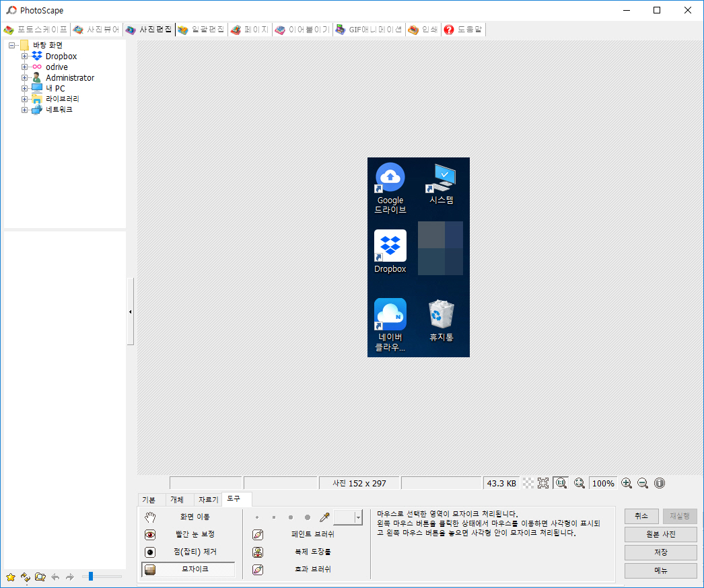Select the 복제 도장툴 clone stamp tool
The width and height of the screenshot is (704, 588).
(x=294, y=552)
